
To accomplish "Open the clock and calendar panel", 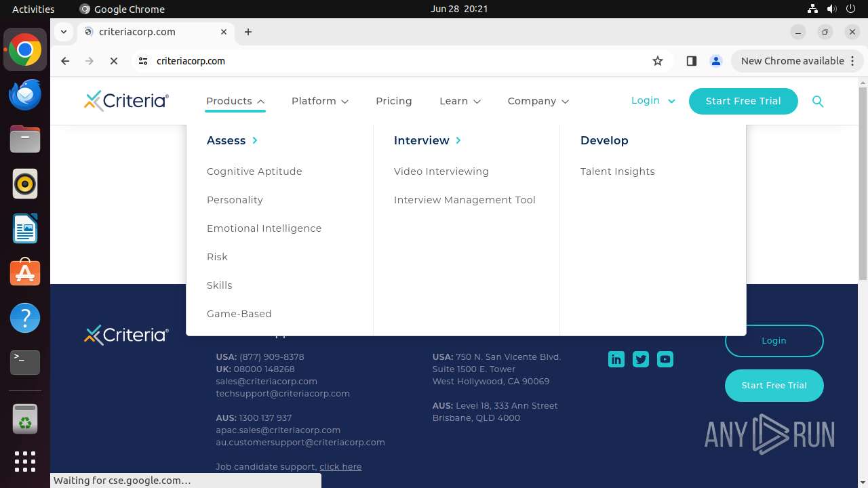I will (x=459, y=9).
